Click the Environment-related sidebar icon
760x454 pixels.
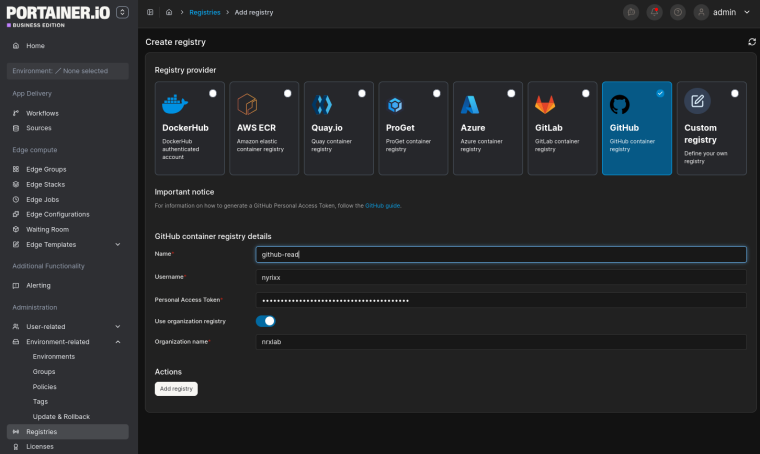(x=16, y=342)
